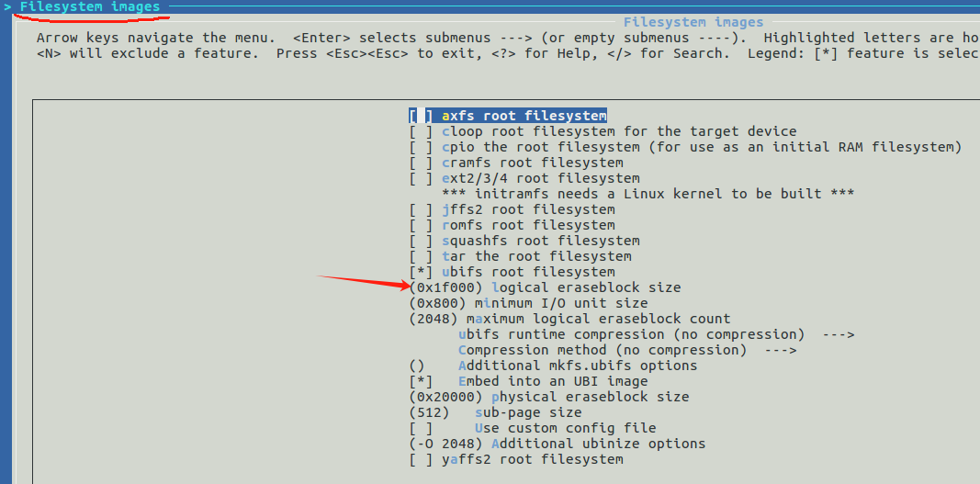980x484 pixels.
Task: Enable romfs root filesystem
Action: click(x=421, y=225)
